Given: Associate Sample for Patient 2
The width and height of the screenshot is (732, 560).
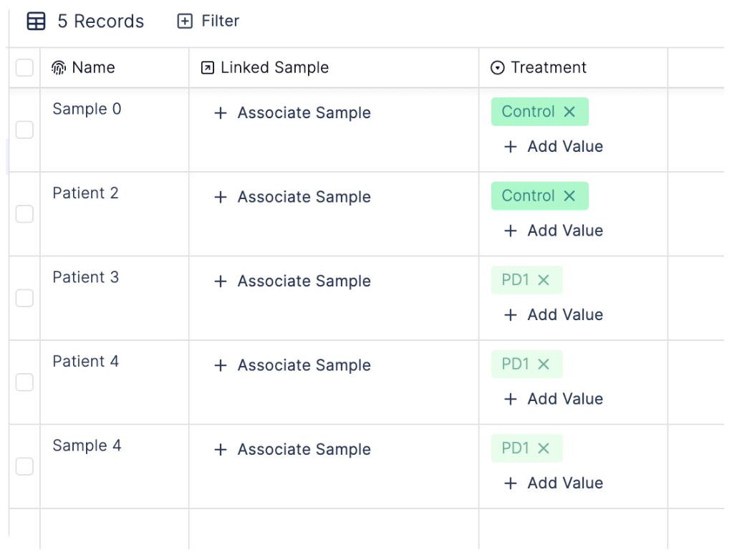Looking at the screenshot, I should click(292, 197).
